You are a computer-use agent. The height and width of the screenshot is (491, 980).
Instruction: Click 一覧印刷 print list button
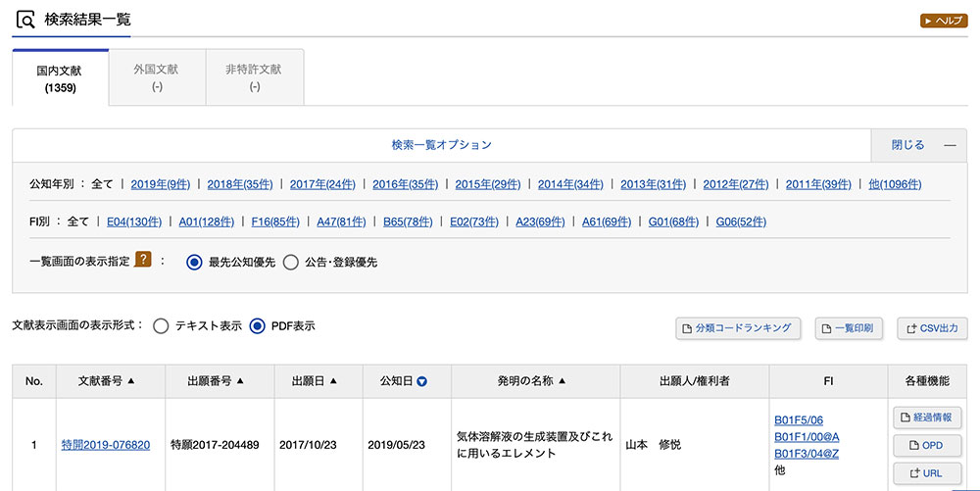(x=848, y=328)
